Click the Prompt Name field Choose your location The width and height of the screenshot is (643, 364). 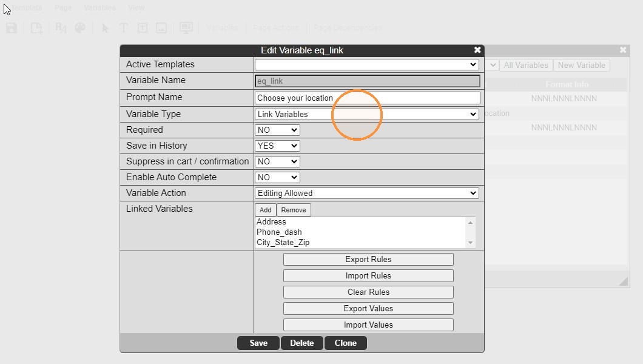pos(368,98)
